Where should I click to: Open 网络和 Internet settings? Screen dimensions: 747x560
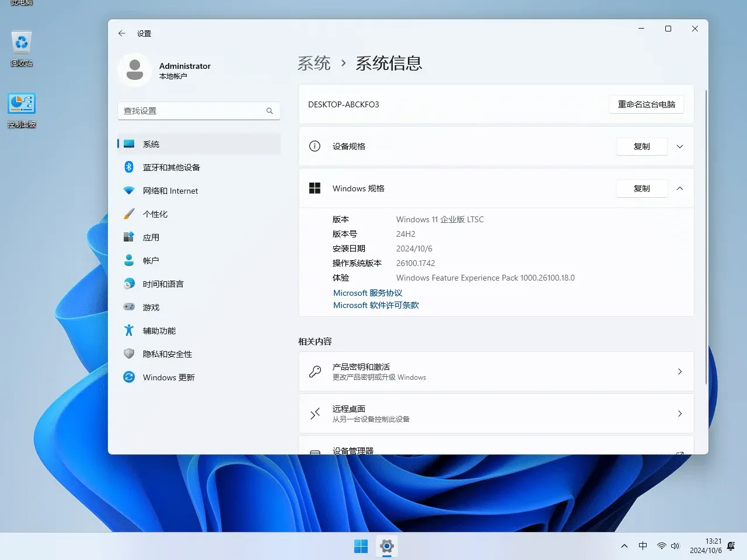(x=170, y=190)
